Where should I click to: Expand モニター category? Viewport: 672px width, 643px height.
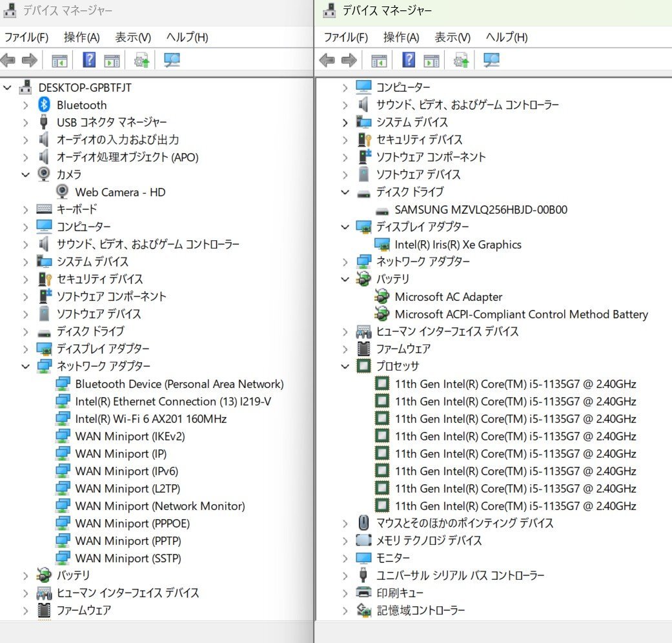coord(345,558)
